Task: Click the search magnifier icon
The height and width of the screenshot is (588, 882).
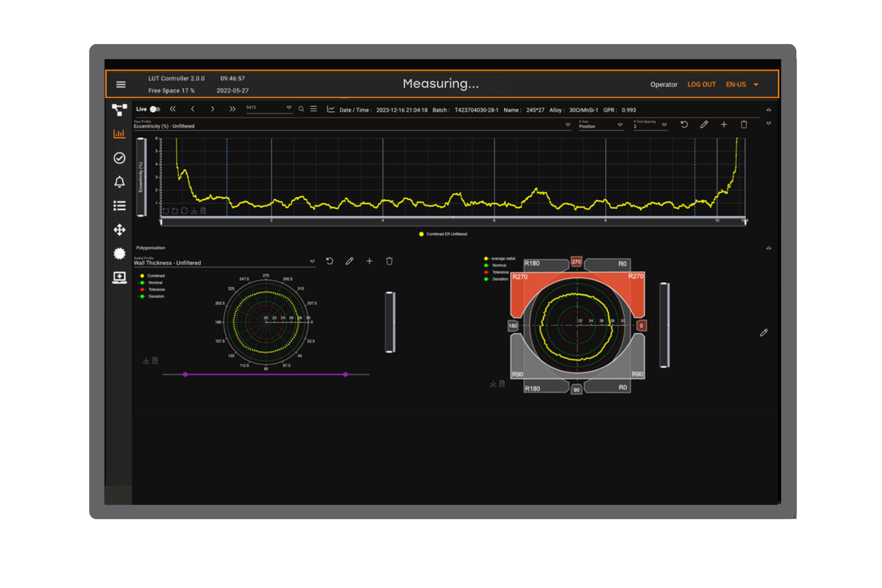Action: click(x=301, y=109)
